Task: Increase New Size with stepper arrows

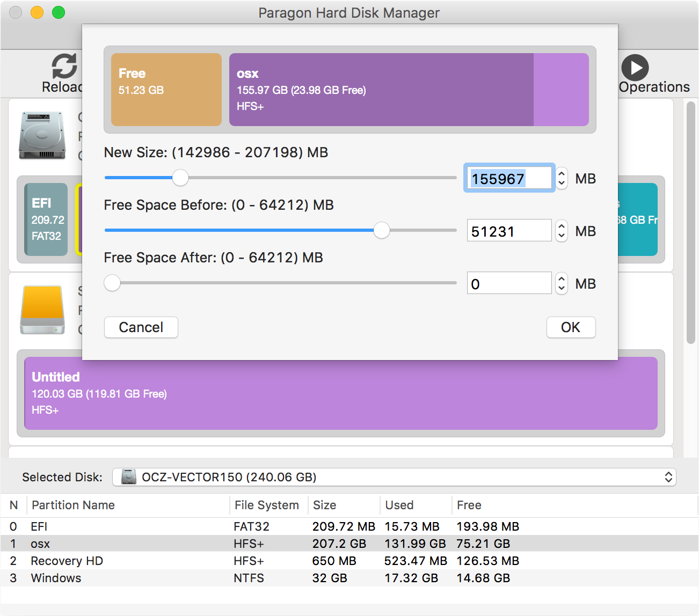Action: pos(562,174)
